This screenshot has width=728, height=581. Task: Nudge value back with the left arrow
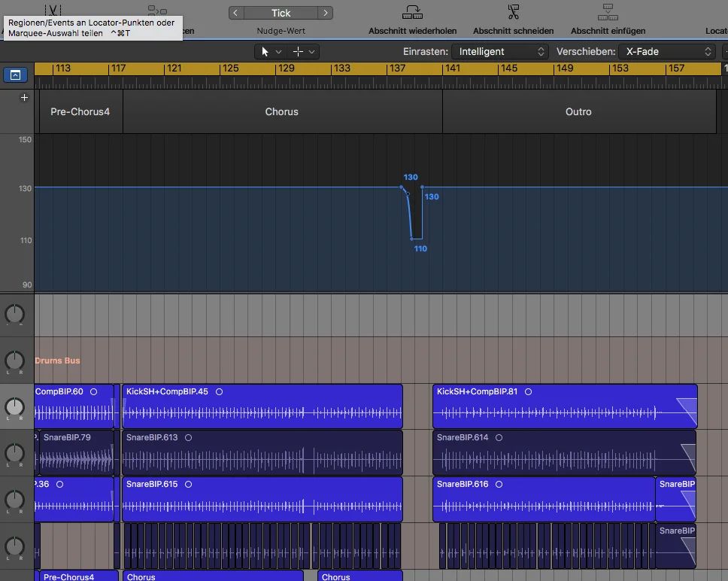click(x=236, y=13)
